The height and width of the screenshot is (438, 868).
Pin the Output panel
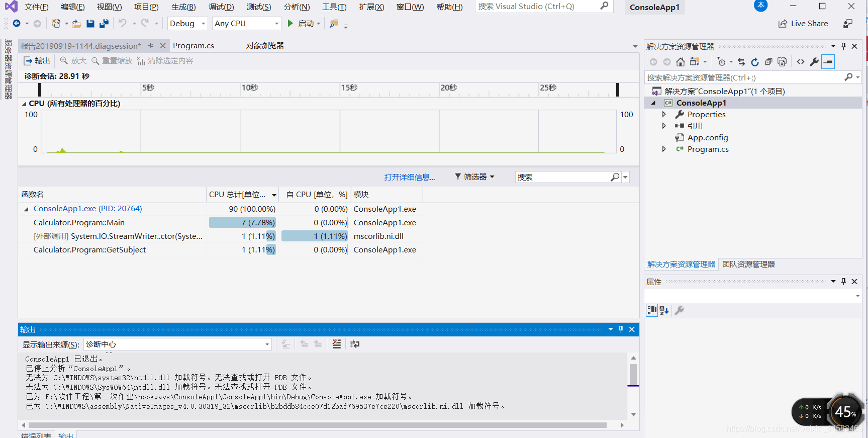(x=621, y=329)
